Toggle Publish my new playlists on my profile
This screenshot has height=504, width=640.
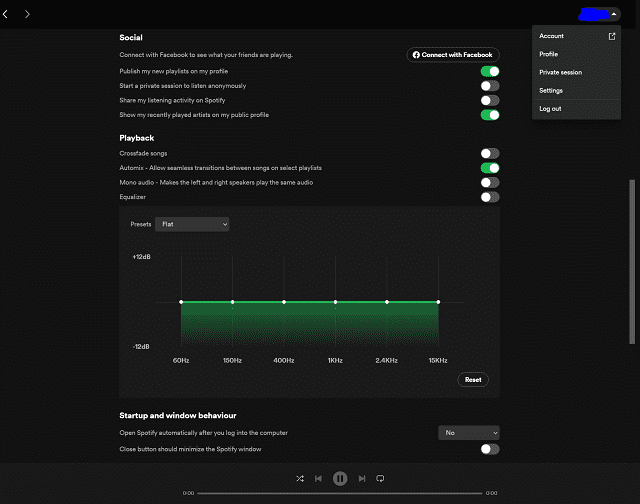coord(490,71)
